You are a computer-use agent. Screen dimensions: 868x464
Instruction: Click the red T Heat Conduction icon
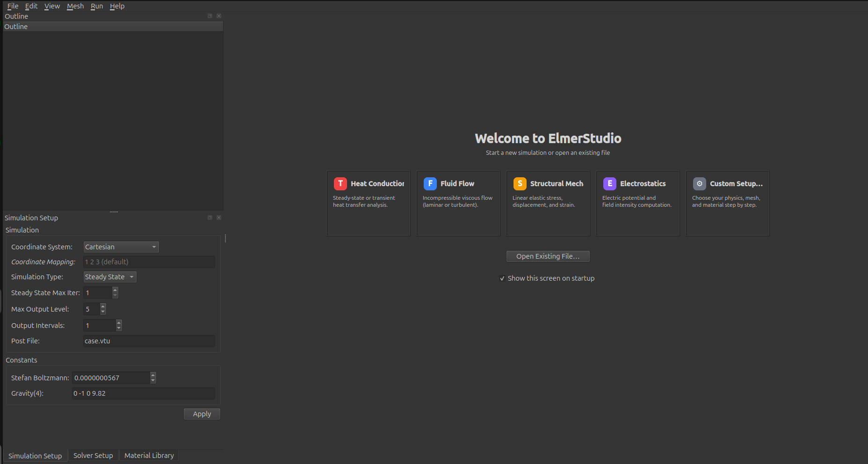pyautogui.click(x=340, y=184)
